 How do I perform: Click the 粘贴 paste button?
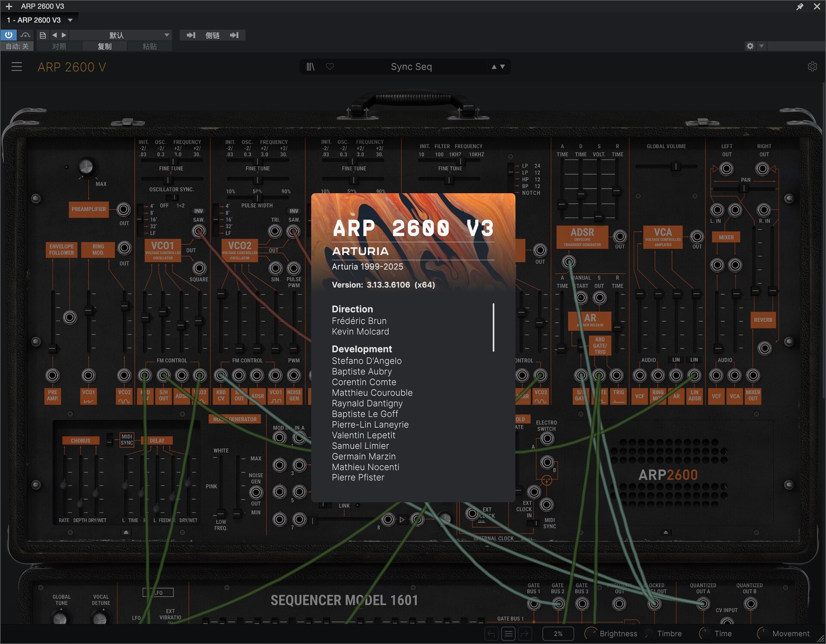click(x=149, y=46)
